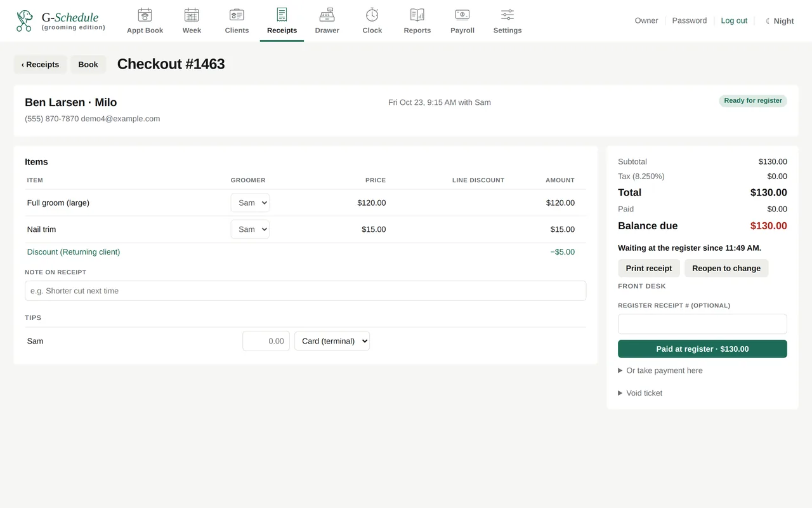Click the Full groom (large) item name
Screen dimensions: 812x508
point(58,203)
